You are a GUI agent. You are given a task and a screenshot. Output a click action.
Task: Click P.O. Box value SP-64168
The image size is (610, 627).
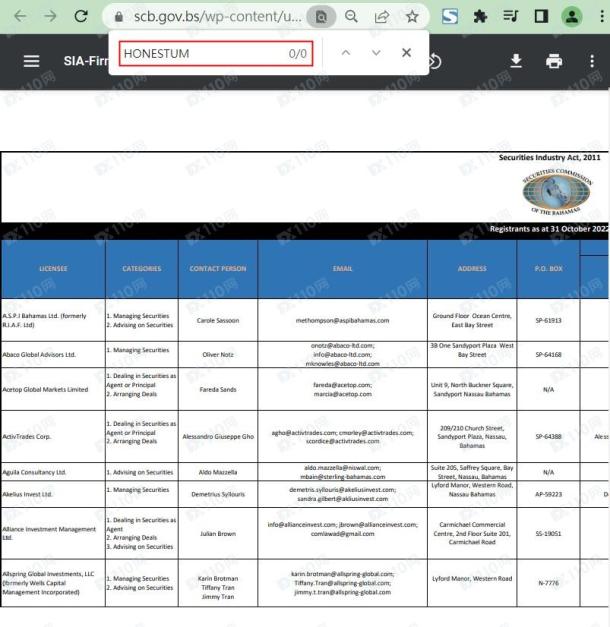click(x=548, y=355)
